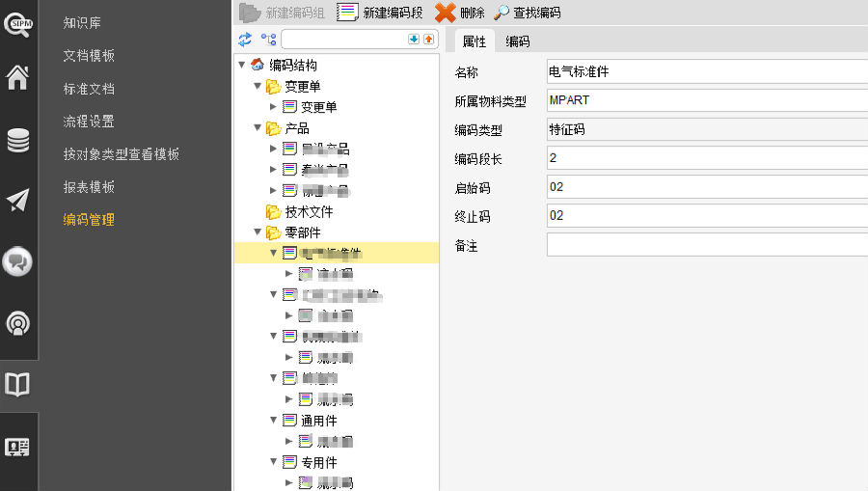Image resolution: width=868 pixels, height=491 pixels.
Task: Click the New Code Group button
Action: click(282, 13)
